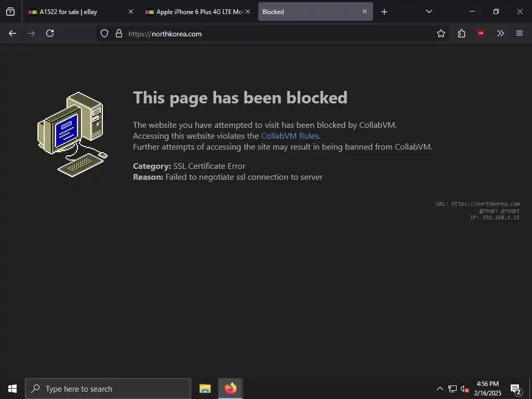The image size is (532, 399).
Task: Click the blocked page heading
Action: click(x=240, y=98)
